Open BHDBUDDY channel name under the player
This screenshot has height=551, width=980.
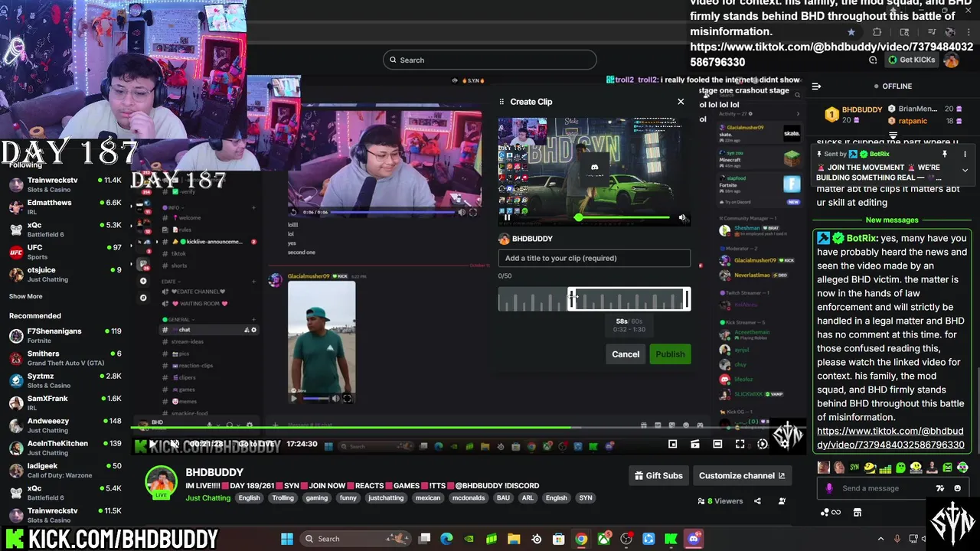214,472
